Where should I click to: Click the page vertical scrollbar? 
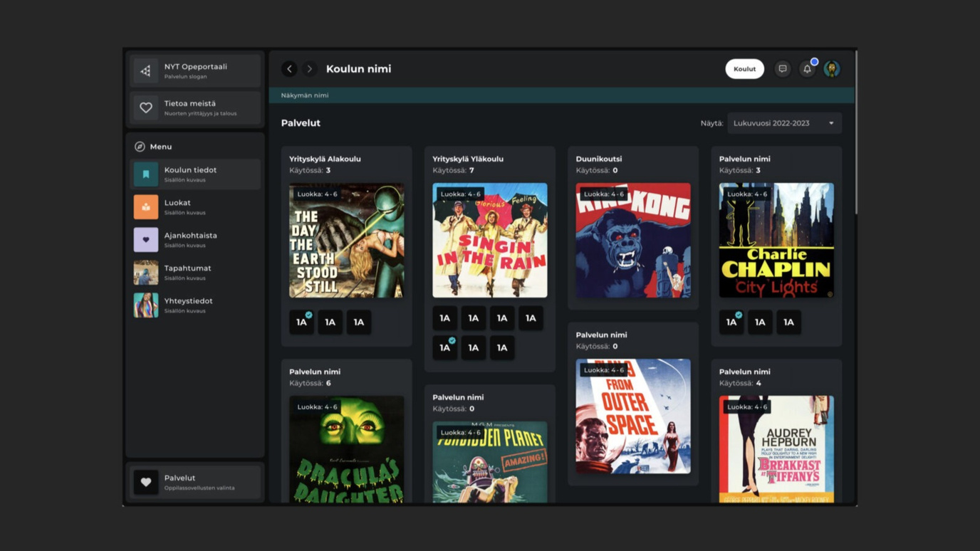pyautogui.click(x=855, y=132)
